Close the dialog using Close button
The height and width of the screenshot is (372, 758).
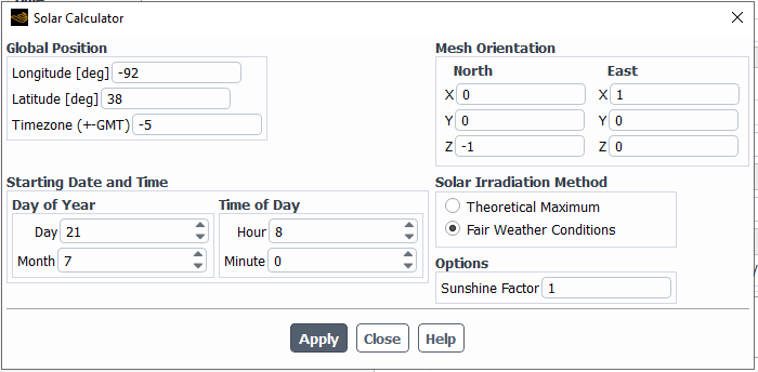[x=382, y=338]
